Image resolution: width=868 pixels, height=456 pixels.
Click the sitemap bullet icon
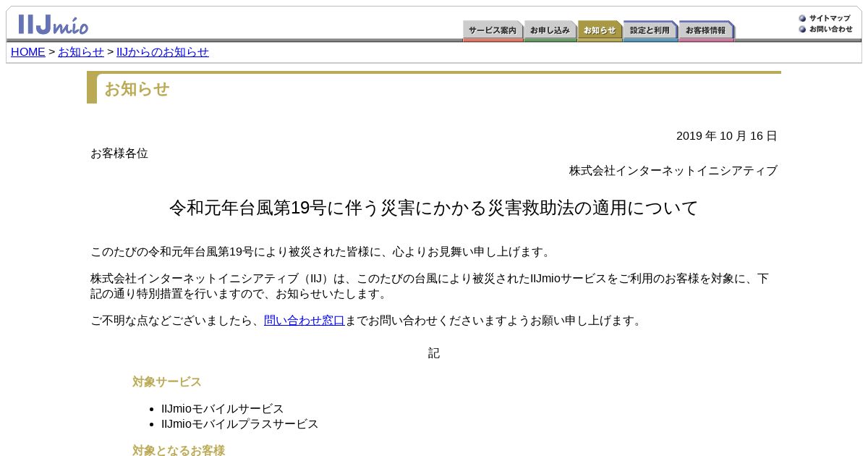(x=802, y=18)
